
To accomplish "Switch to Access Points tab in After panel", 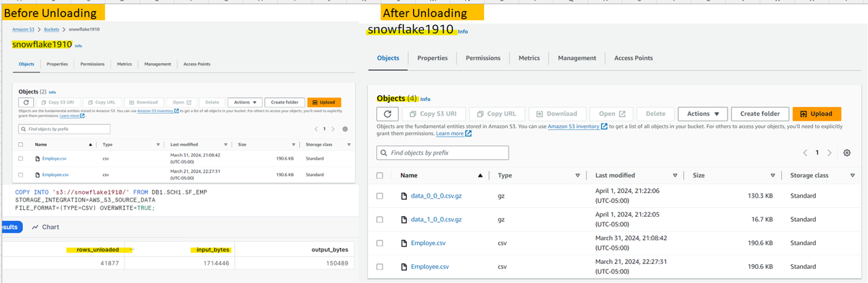I will (x=633, y=58).
